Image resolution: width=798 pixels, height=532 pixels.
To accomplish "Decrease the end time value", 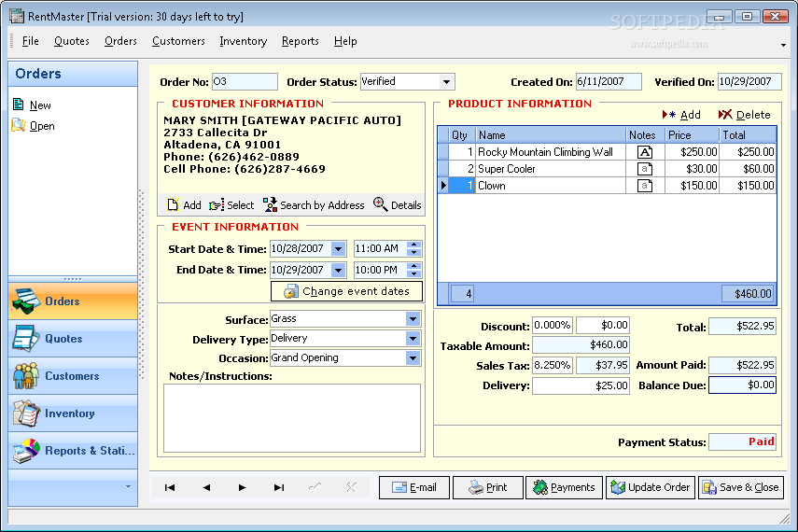I will pyautogui.click(x=414, y=273).
